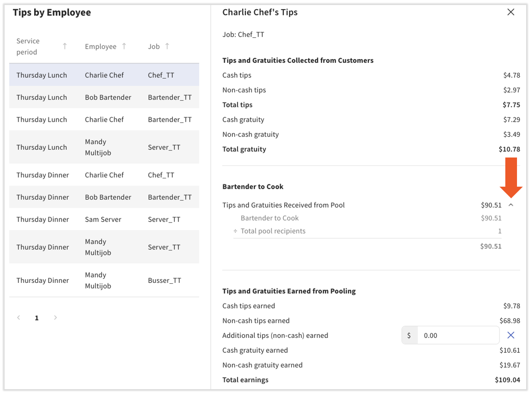The height and width of the screenshot is (395, 532).
Task: Select Thursday Lunch Bob Bartender row
Action: click(104, 97)
